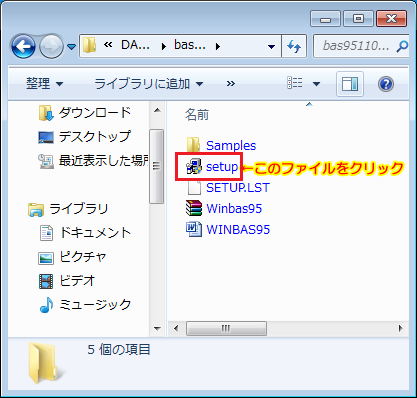Click the WINBAS95 Word document icon
This screenshot has width=417, height=398.
pos(194,229)
